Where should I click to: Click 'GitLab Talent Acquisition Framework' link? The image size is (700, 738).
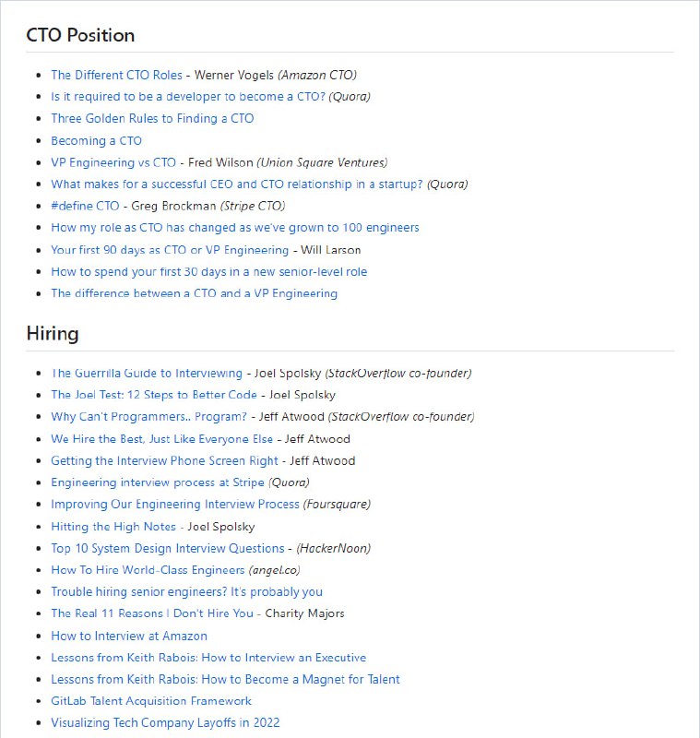[x=151, y=701]
